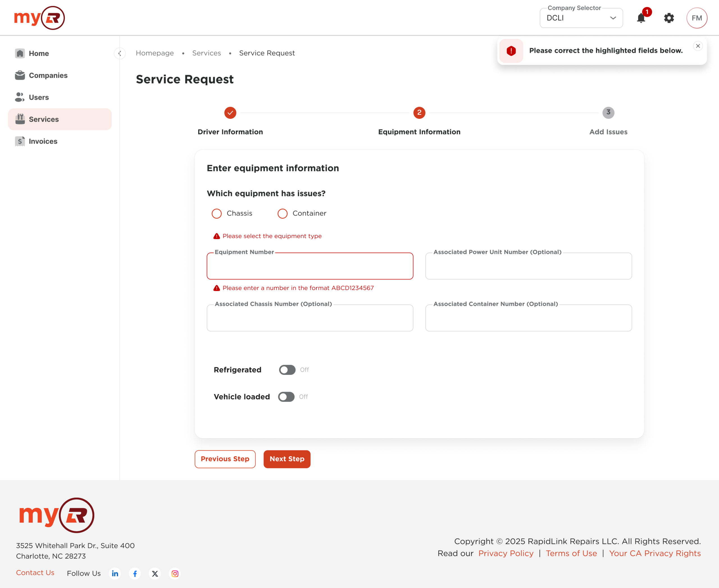Screen dimensions: 719x588
Task: Open the Privacy Policy link
Action: pyautogui.click(x=506, y=553)
